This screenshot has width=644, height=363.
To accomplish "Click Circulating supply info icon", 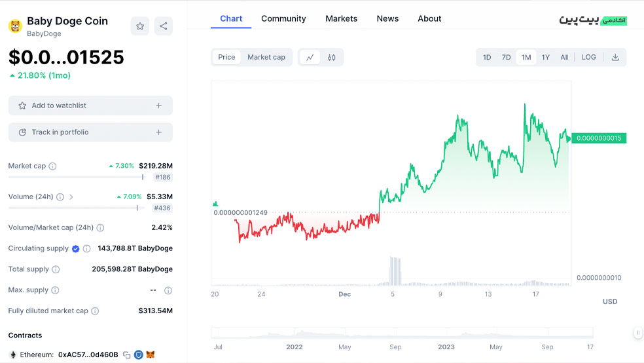I will [x=86, y=249].
